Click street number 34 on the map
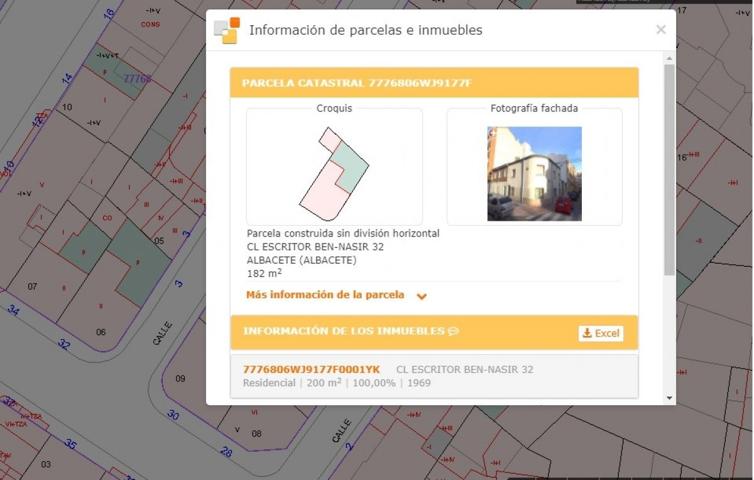Image resolution: width=754 pixels, height=480 pixels. click(x=13, y=310)
